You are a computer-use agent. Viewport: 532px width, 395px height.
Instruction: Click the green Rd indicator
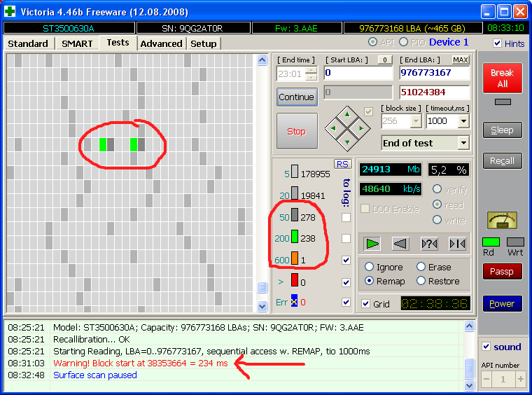click(491, 242)
